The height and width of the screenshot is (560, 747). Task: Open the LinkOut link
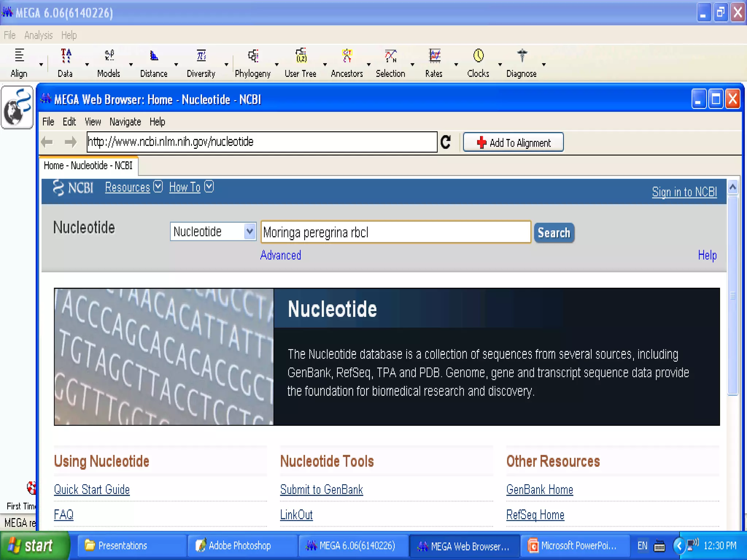point(296,515)
